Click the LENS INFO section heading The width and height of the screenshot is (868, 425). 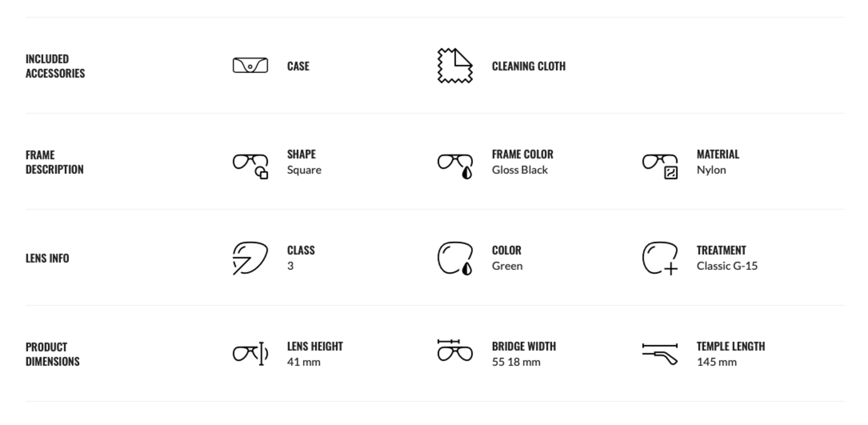click(47, 258)
